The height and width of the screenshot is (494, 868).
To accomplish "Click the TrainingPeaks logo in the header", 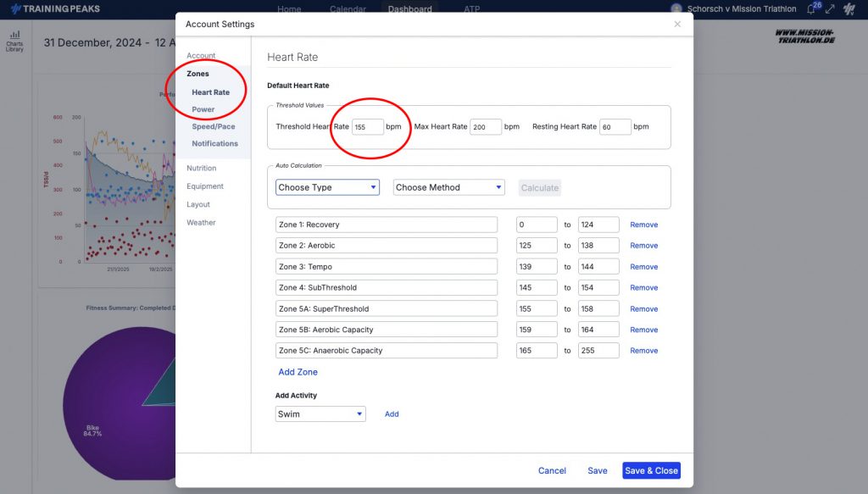I will point(55,8).
